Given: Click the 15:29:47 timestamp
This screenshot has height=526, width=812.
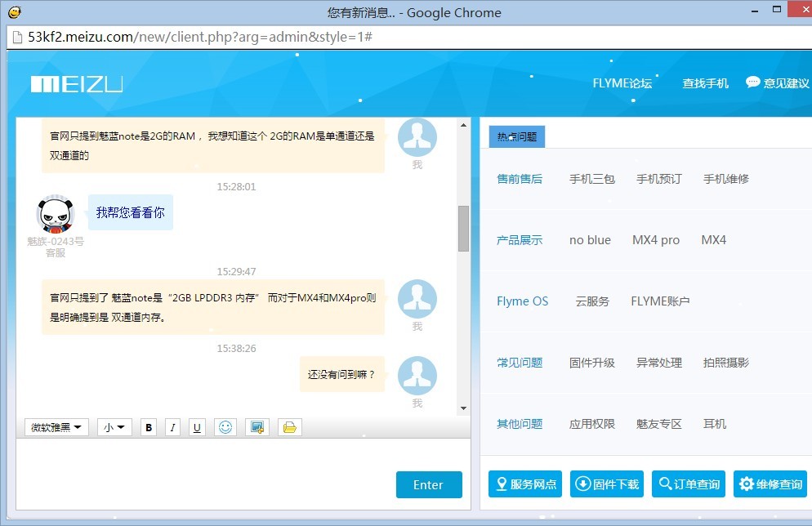Looking at the screenshot, I should (236, 272).
